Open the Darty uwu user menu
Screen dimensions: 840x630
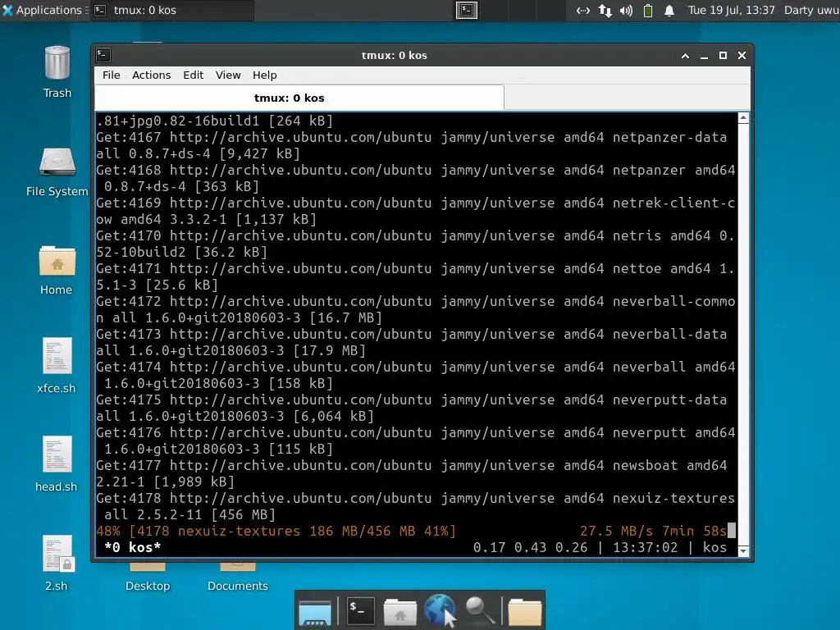coord(811,10)
